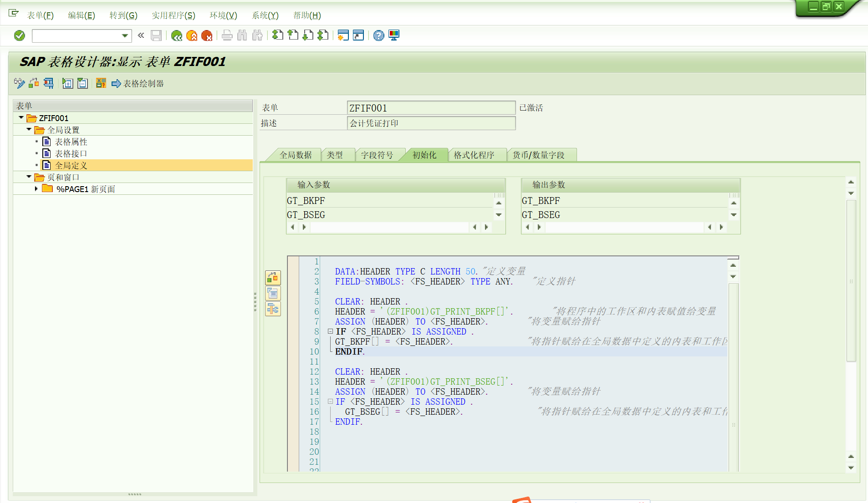The image size is (868, 503).
Task: Click the orange Exit icon
Action: (x=192, y=36)
